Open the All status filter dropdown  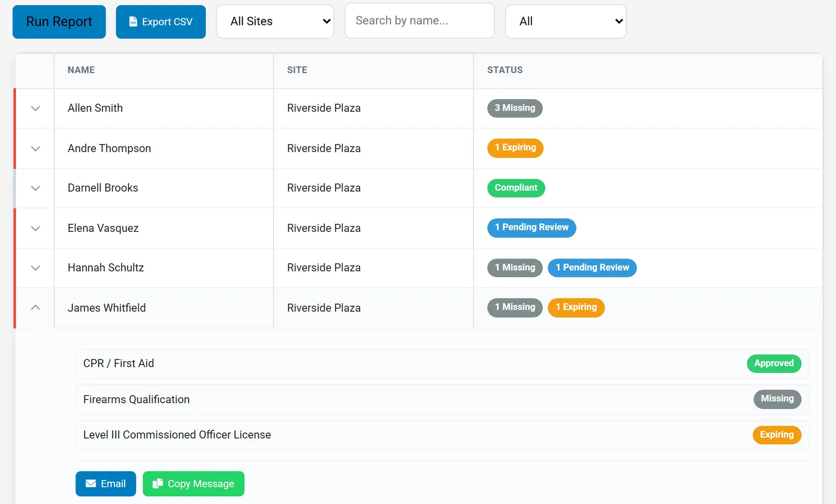pyautogui.click(x=566, y=21)
